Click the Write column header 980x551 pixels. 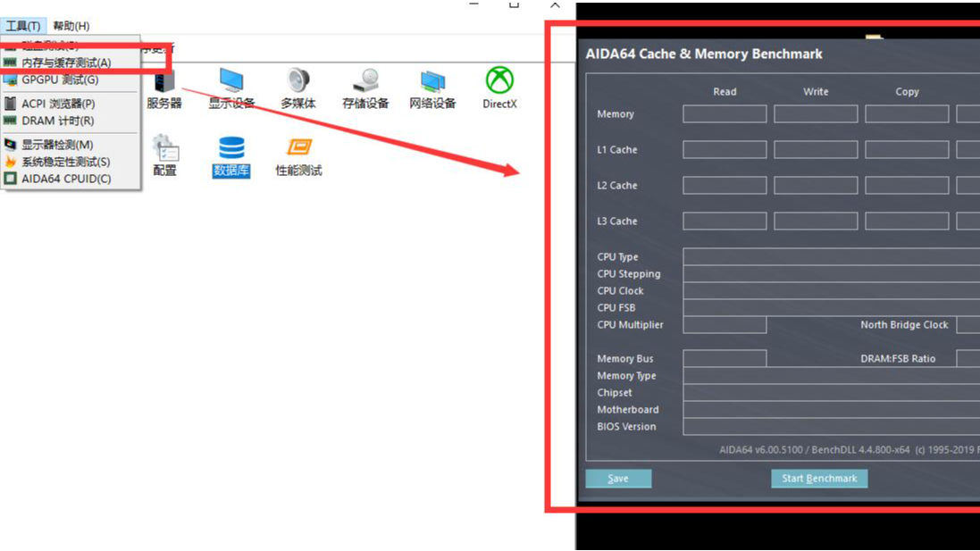tap(816, 92)
